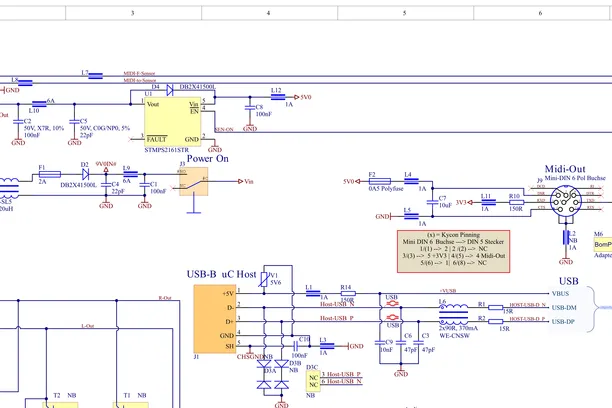Click the F1 2A fuse symbol

tap(50, 175)
